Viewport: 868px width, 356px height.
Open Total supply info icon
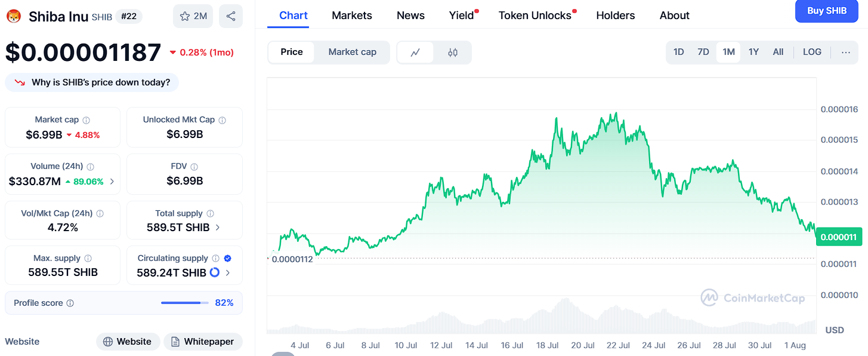(211, 213)
